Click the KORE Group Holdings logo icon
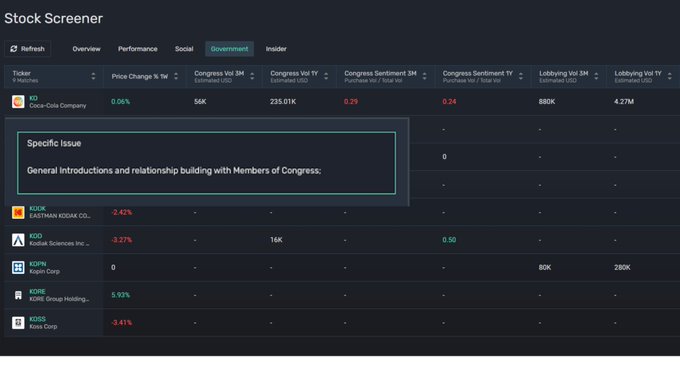Image resolution: width=680 pixels, height=383 pixels. (x=18, y=295)
